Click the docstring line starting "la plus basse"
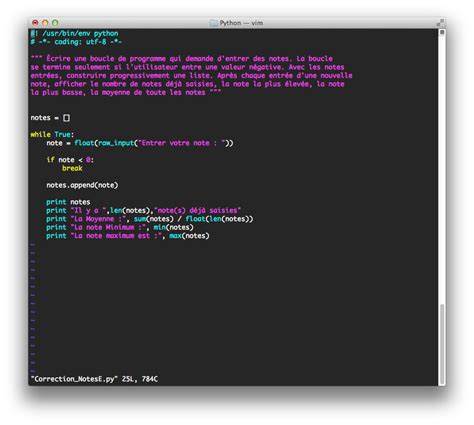The height and width of the screenshot is (425, 474). coord(126,92)
